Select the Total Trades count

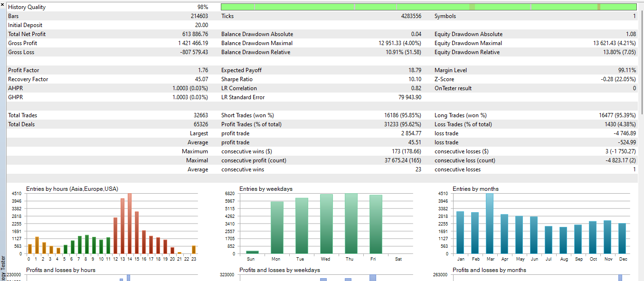click(199, 115)
